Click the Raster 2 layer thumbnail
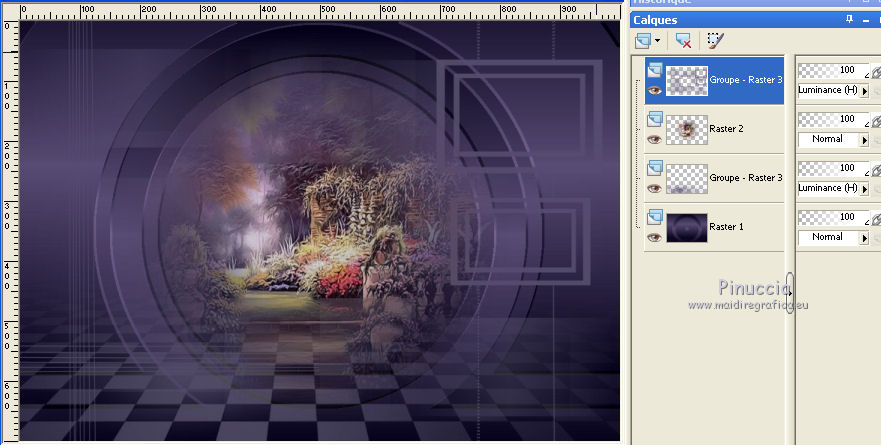 pyautogui.click(x=687, y=130)
